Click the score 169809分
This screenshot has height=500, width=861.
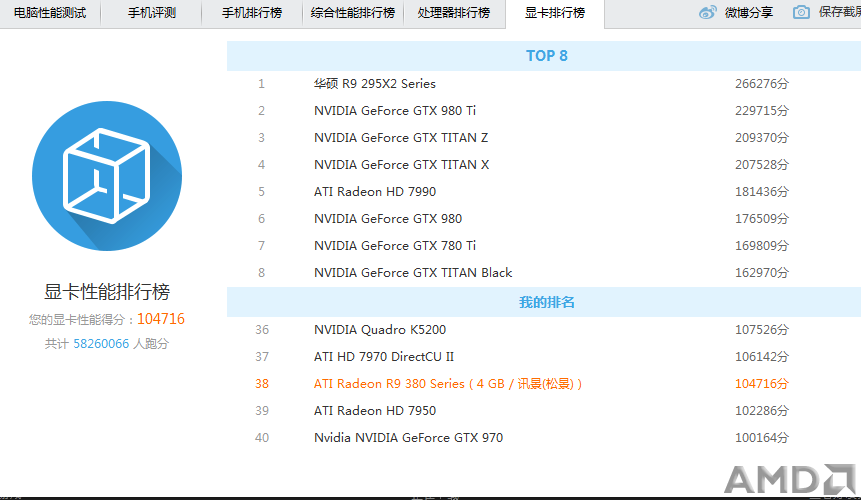(x=762, y=245)
